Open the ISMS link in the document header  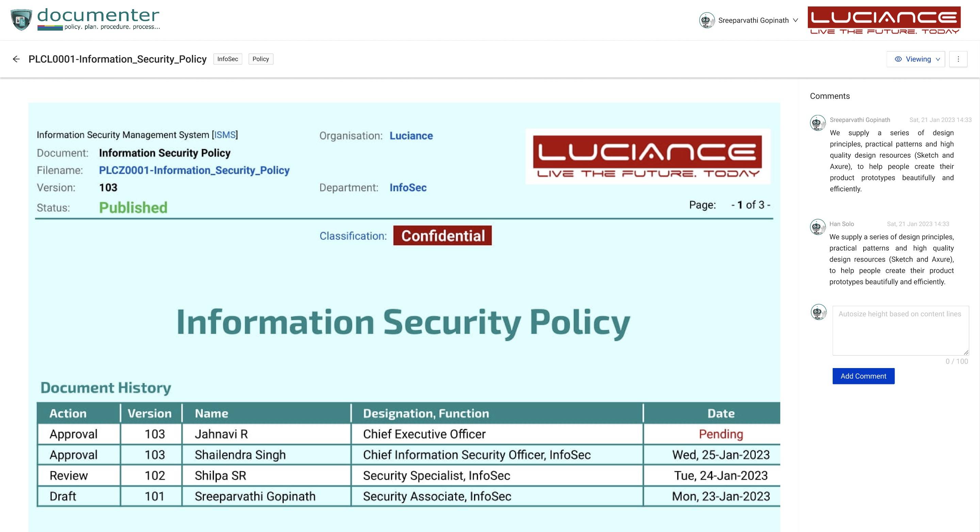click(225, 135)
